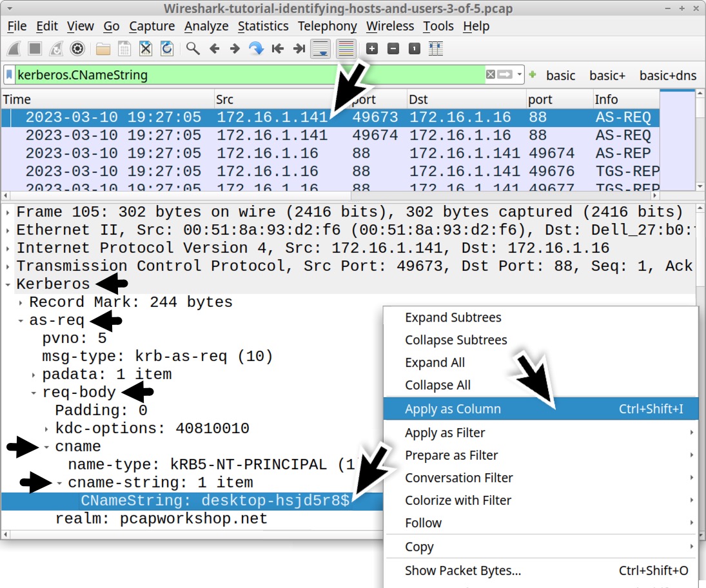Open the filter bookmarks manager

(x=8, y=75)
